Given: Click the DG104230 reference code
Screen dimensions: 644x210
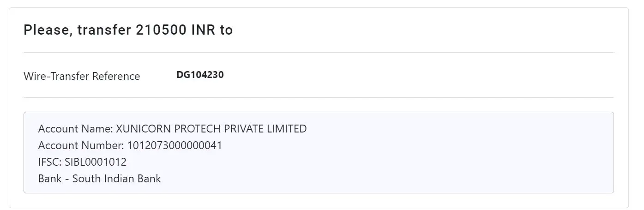Looking at the screenshot, I should [200, 75].
